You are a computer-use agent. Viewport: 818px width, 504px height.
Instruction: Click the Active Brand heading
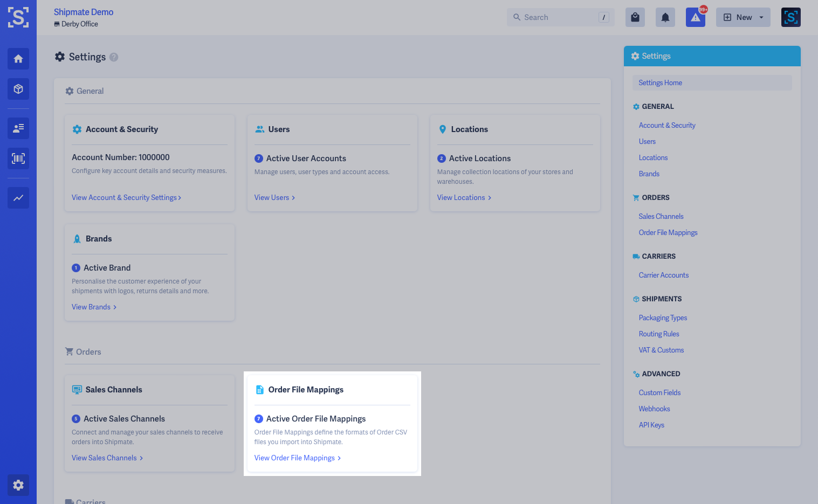107,268
